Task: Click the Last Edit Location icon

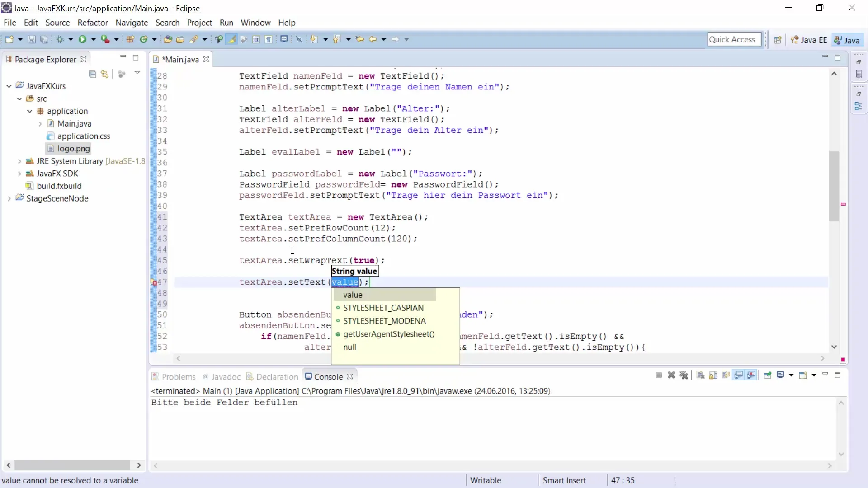Action: click(x=360, y=39)
